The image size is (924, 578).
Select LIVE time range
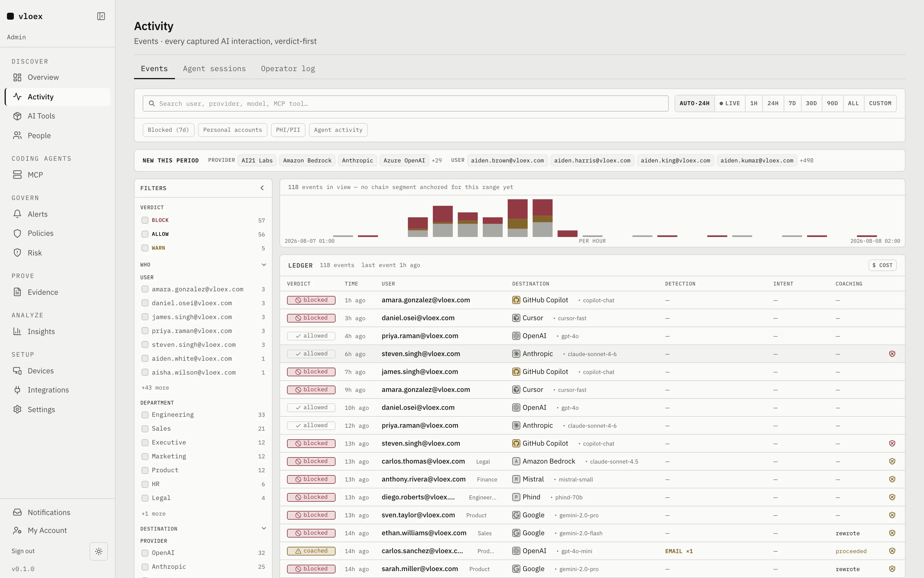[x=730, y=103]
